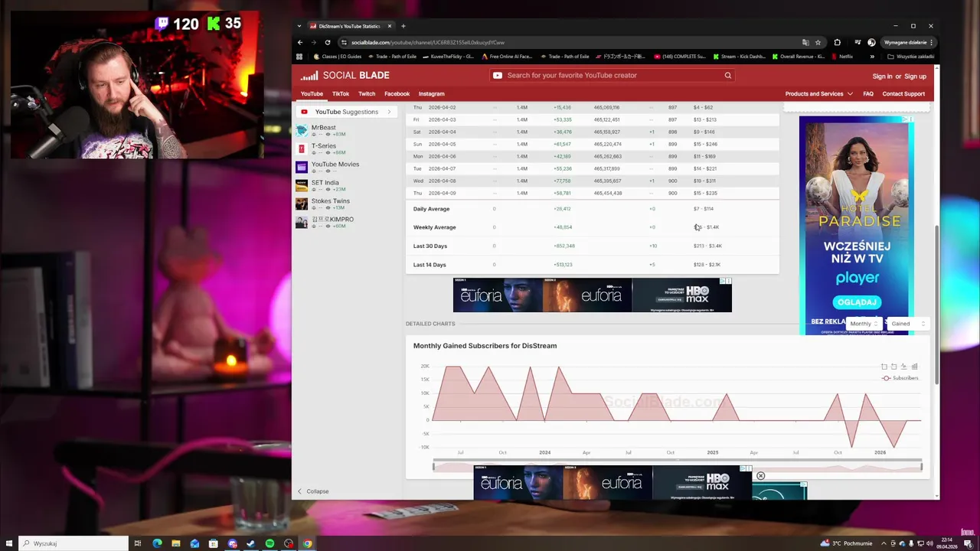Focus the YouTube creator search field
Screen dimensions: 980x551
(612, 75)
